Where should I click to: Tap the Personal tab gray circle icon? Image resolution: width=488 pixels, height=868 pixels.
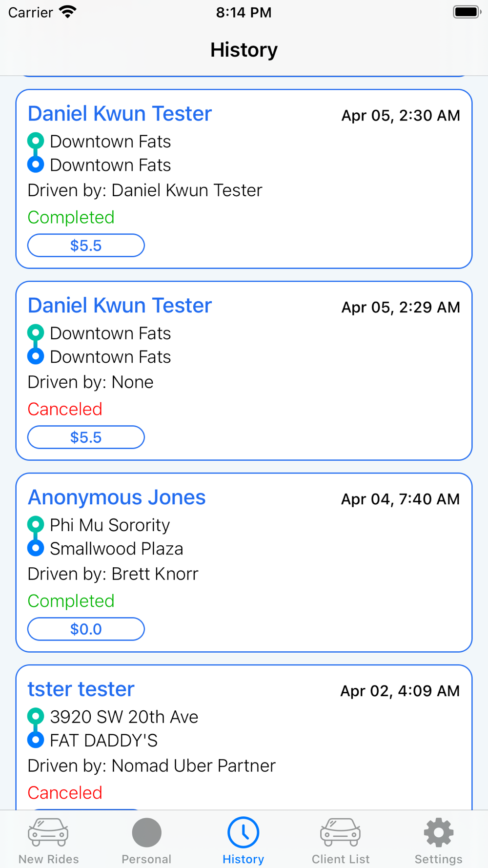click(x=146, y=832)
